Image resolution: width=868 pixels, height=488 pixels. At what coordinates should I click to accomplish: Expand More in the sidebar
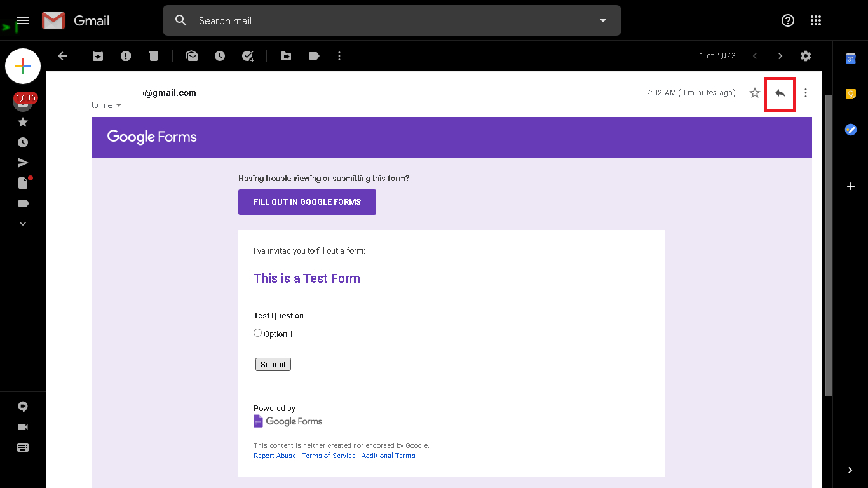[23, 224]
